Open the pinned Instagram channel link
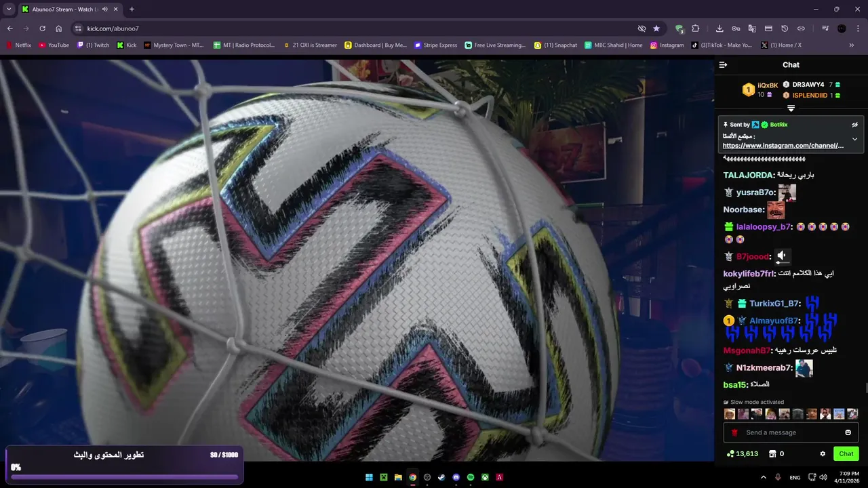 [783, 146]
